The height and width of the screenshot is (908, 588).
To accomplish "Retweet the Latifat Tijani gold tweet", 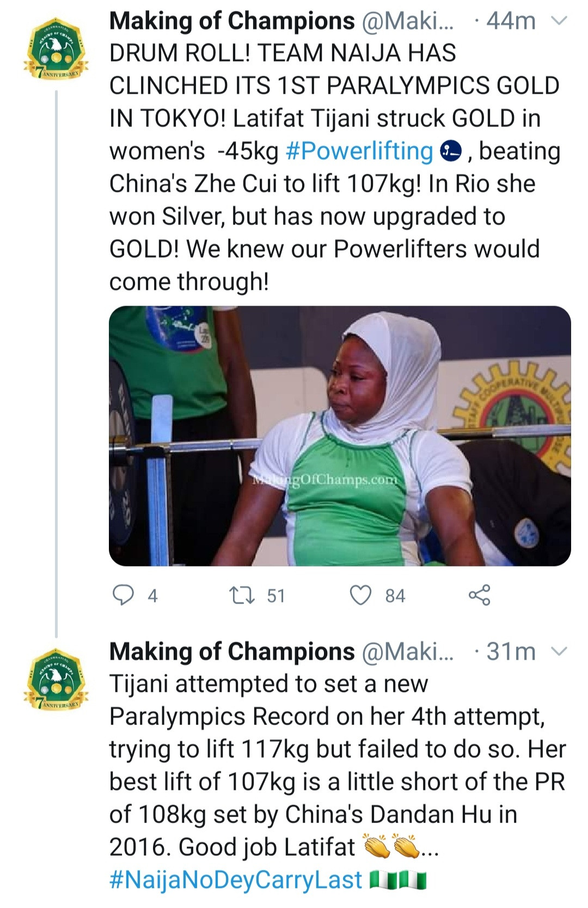I will pos(242,595).
